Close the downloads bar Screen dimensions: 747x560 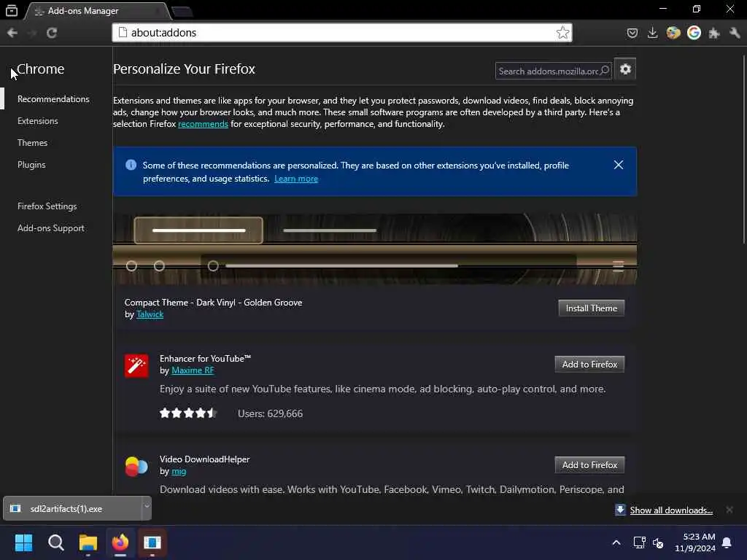(x=729, y=510)
